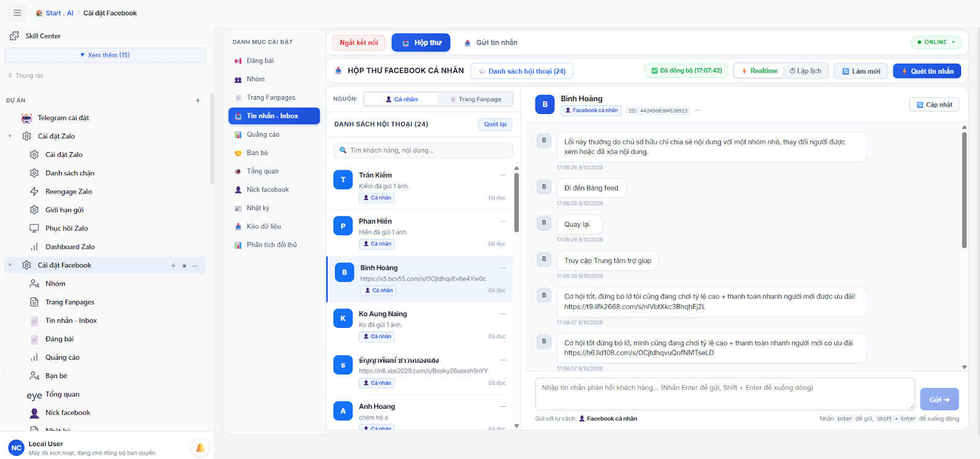Click the Anh Hoang conversation avatar
Viewport: 980px width, 459px height.
[x=343, y=411]
